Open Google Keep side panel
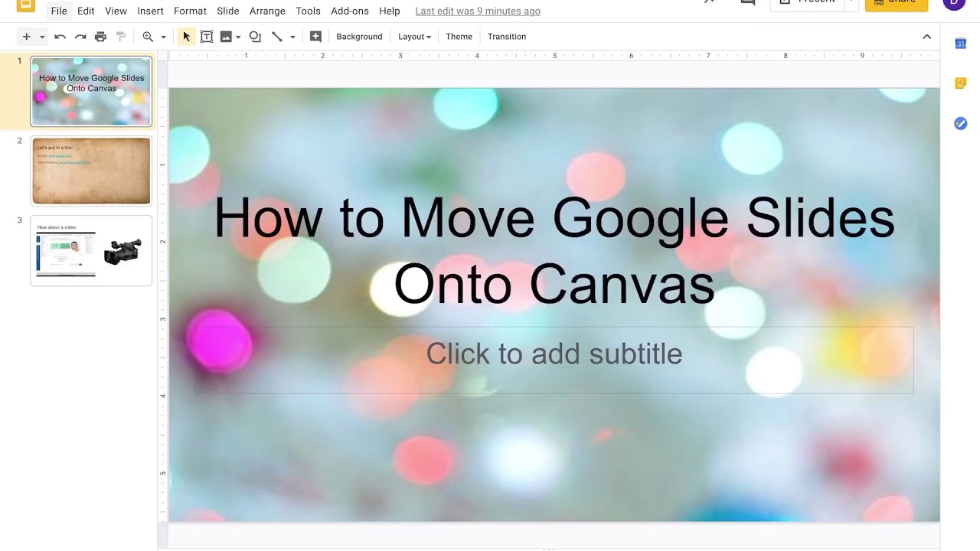980x551 pixels. tap(960, 83)
